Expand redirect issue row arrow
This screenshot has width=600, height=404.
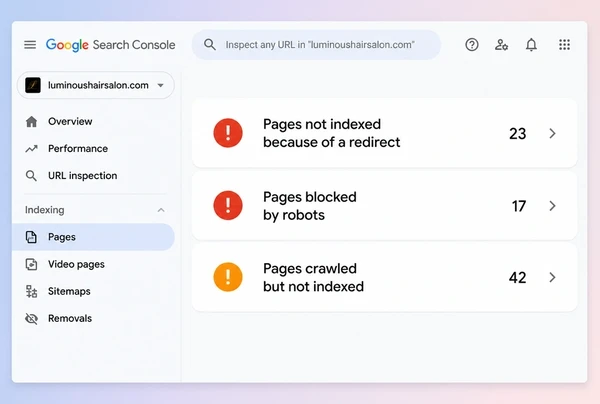pyautogui.click(x=552, y=133)
